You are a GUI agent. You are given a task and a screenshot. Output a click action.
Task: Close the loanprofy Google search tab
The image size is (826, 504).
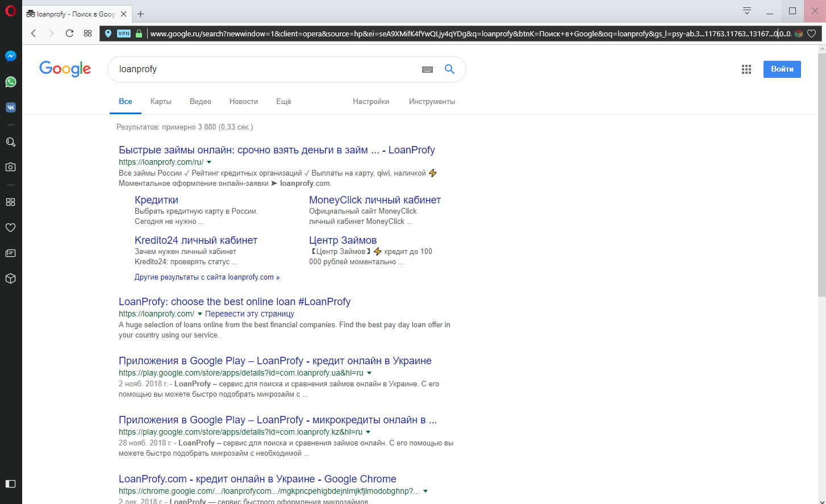click(124, 14)
